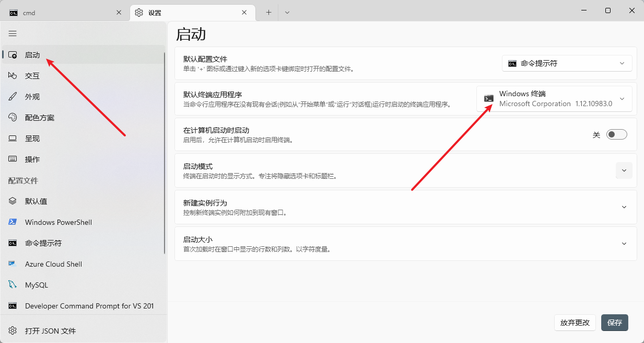
Task: Click Microsoft Corporation 1.12.10983.0 version text
Action: [x=556, y=104]
